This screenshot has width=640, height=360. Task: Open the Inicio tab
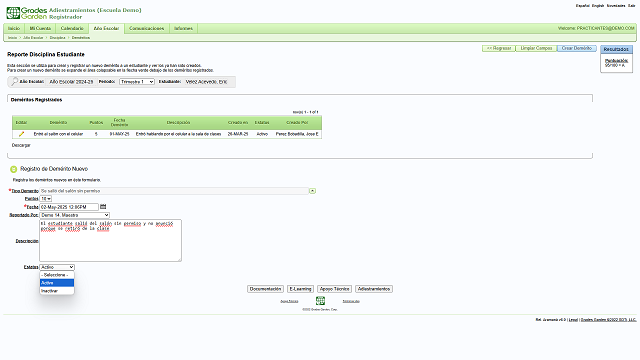click(14, 28)
